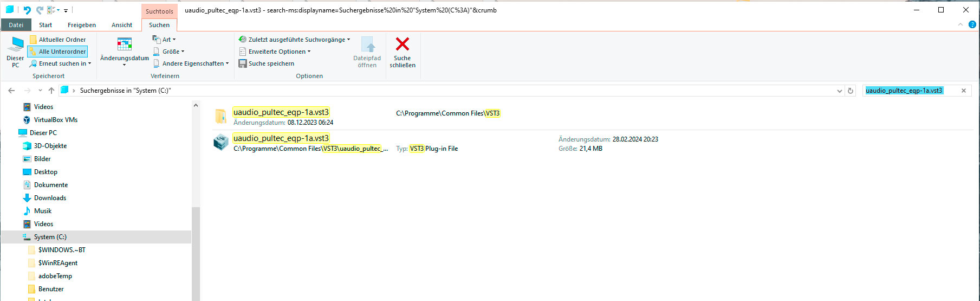Click the Suchtools contextual tab header
This screenshot has height=301, width=980.
(159, 11)
